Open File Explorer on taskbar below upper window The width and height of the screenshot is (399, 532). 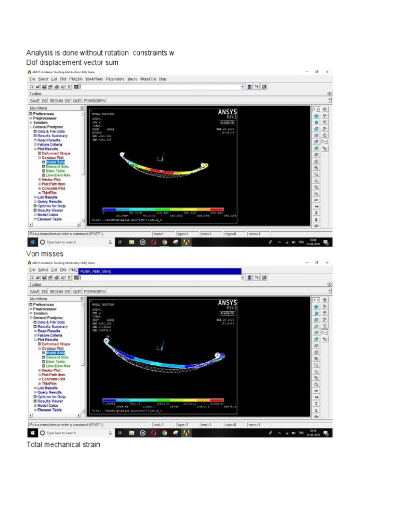tap(131, 242)
